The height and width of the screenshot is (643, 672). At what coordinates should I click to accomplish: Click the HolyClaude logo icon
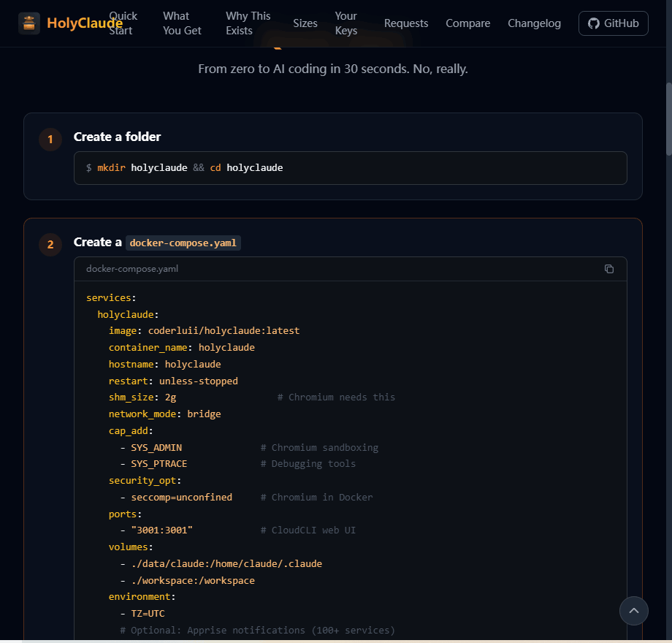click(x=29, y=23)
